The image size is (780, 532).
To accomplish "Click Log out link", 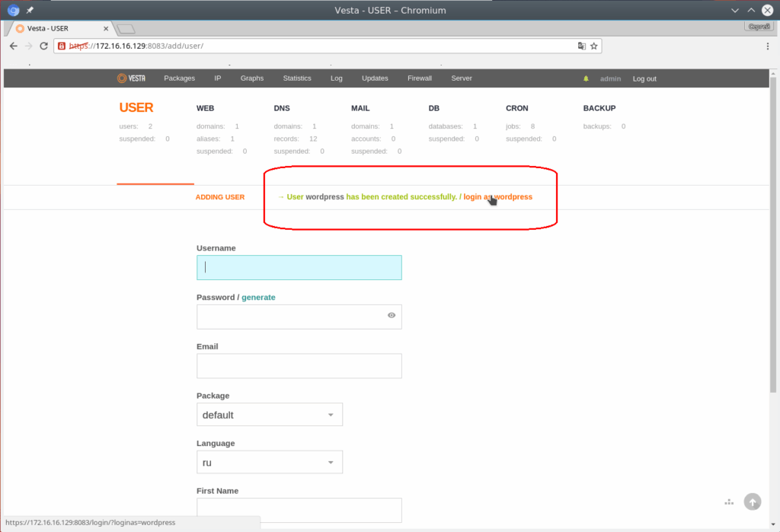I will (x=644, y=78).
